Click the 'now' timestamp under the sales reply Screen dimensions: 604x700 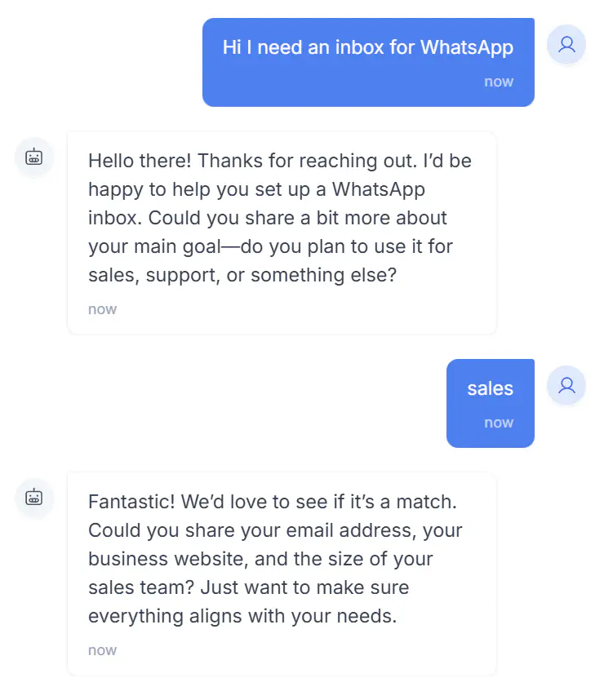(x=499, y=423)
